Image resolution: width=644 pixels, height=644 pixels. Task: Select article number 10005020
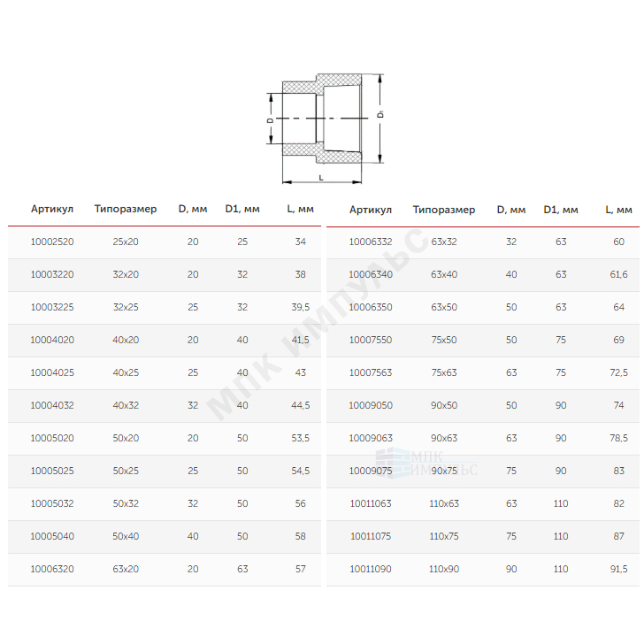click(x=52, y=438)
